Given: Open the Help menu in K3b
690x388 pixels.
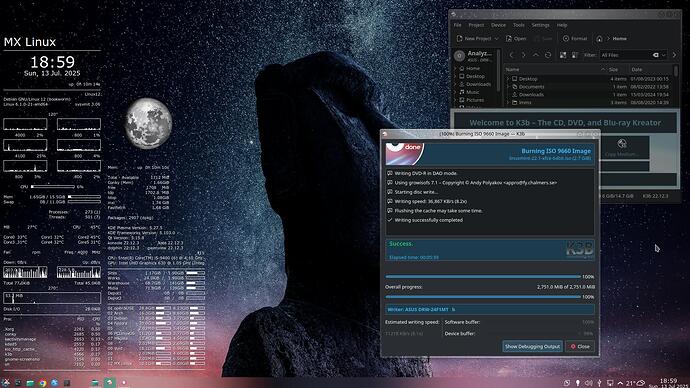Looking at the screenshot, I should tap(562, 25).
